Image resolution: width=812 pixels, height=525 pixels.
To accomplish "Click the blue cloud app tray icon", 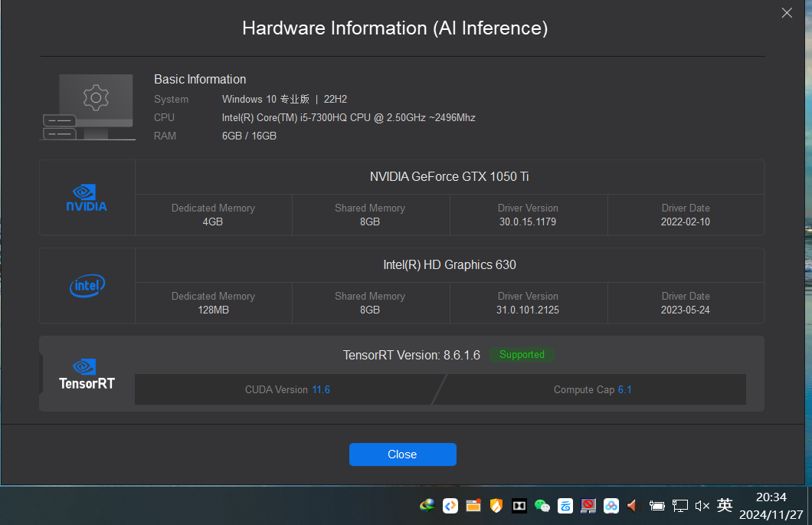I will coord(565,506).
